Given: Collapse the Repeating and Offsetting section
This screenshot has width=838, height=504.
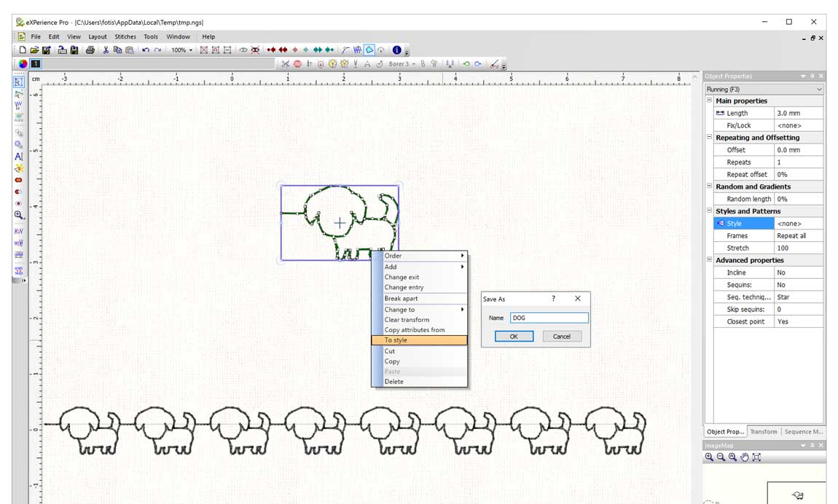Looking at the screenshot, I should tap(709, 137).
